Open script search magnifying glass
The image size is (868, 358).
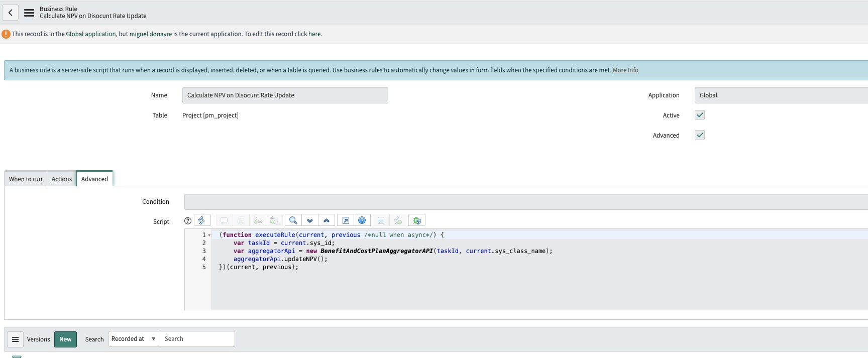293,220
